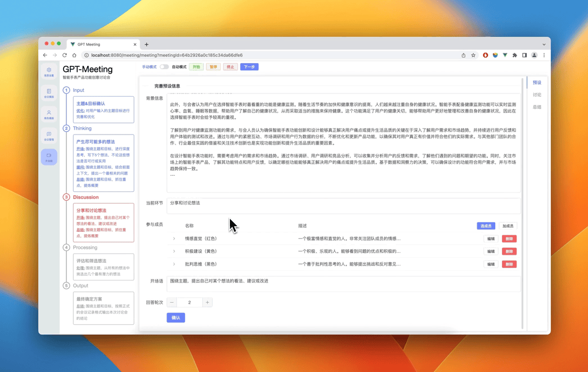The width and height of the screenshot is (588, 372).
Task: Click step circle 2 next to Thinking
Action: [x=66, y=128]
